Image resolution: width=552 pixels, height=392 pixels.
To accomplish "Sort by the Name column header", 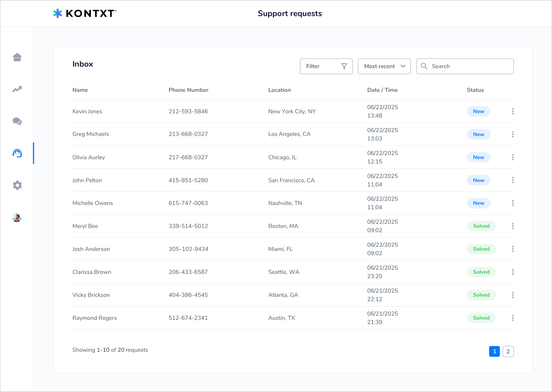I will 80,90.
